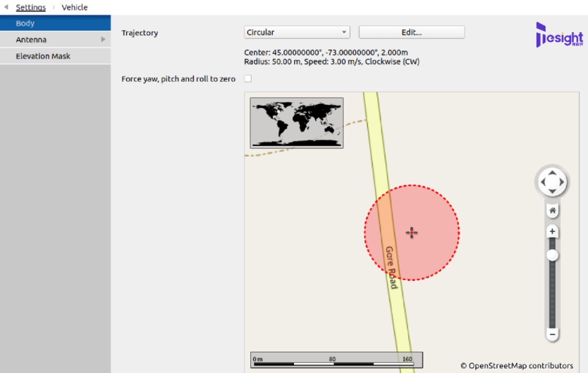Image resolution: width=588 pixels, height=373 pixels.
Task: Click the Gare Road label on the map
Action: pos(391,267)
